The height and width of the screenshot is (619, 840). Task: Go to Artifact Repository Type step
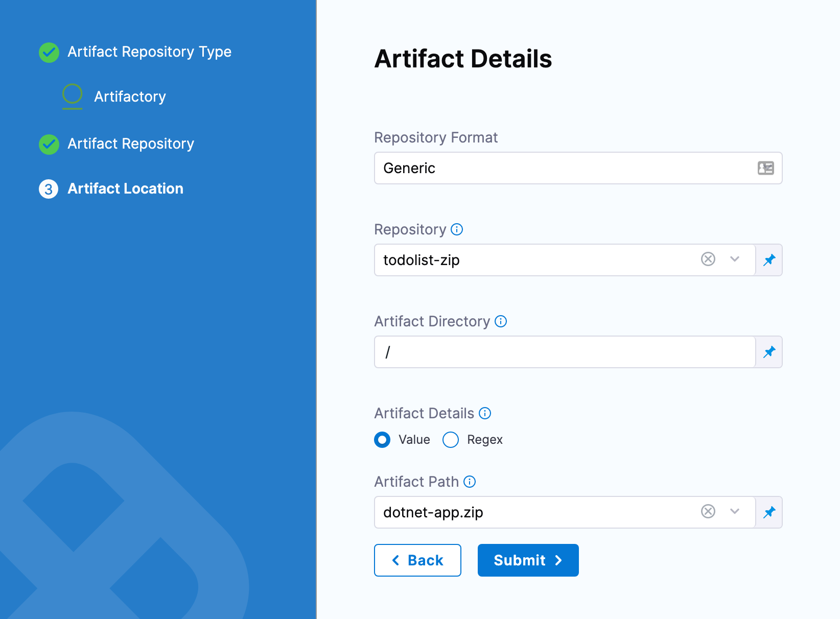(x=149, y=52)
